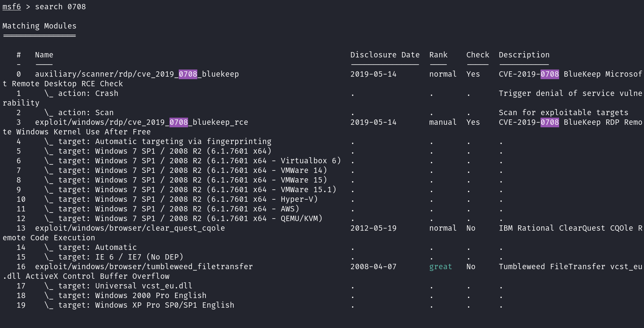Click the 'Name' column header
This screenshot has height=328, width=644.
[44, 55]
